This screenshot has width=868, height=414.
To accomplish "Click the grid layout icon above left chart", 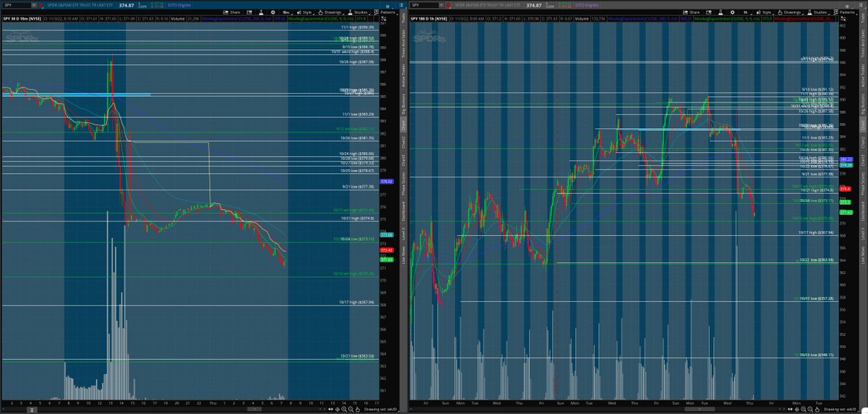I will click(388, 6).
